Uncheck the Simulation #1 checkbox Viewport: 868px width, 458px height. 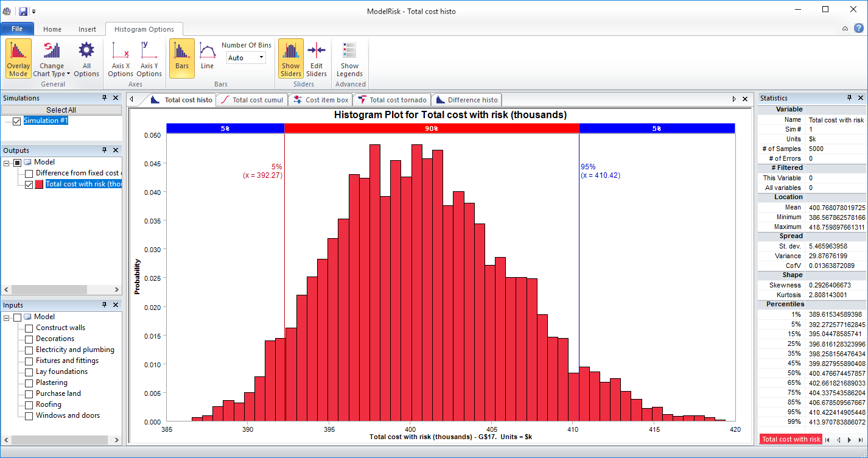pyautogui.click(x=16, y=120)
